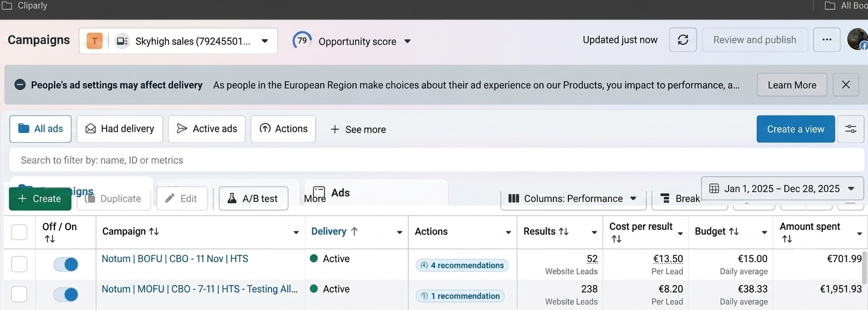Click the €13.50 cost per lead

668,259
